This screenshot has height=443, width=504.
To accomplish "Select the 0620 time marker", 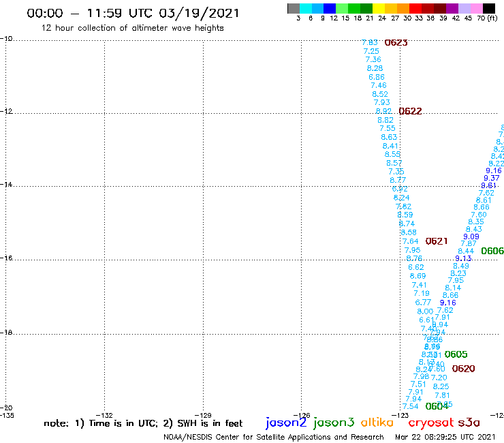I will point(464,369).
